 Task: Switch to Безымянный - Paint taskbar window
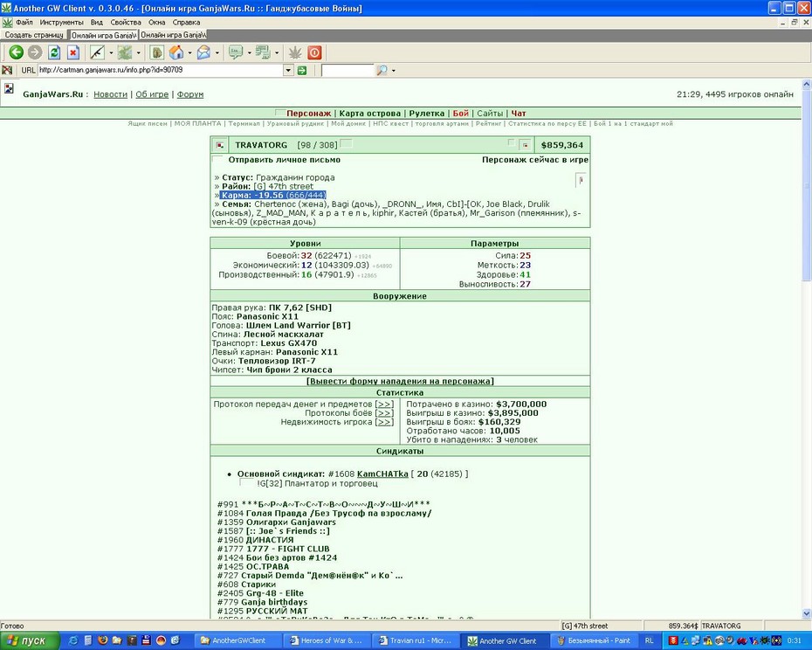click(x=595, y=640)
